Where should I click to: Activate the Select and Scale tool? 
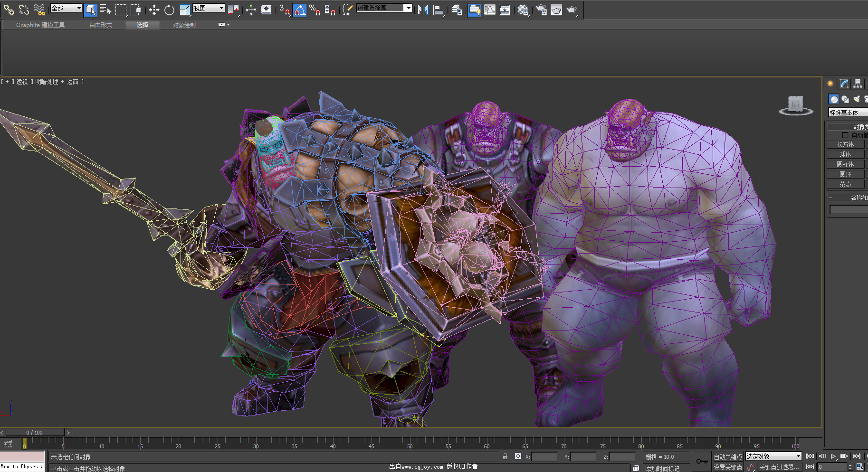point(184,9)
